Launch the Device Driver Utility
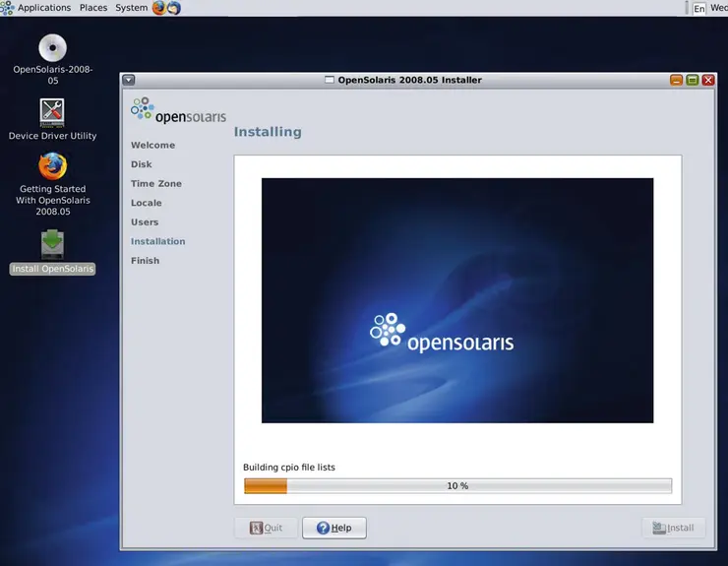 tap(52, 113)
